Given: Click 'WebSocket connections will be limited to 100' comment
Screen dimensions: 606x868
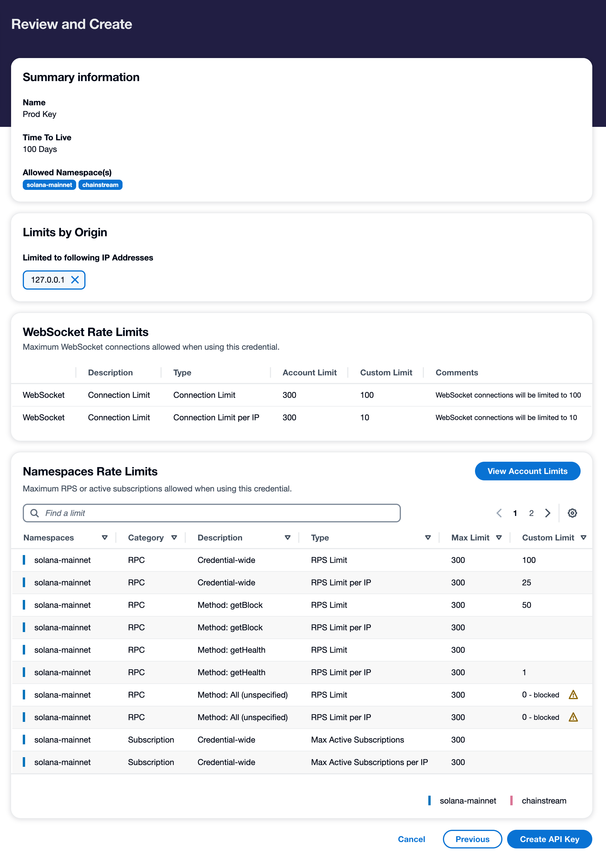Looking at the screenshot, I should point(508,395).
